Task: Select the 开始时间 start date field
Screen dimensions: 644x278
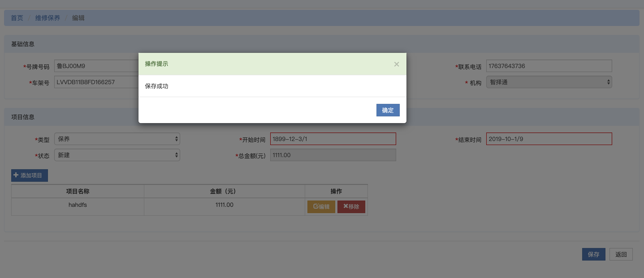Action: point(333,139)
